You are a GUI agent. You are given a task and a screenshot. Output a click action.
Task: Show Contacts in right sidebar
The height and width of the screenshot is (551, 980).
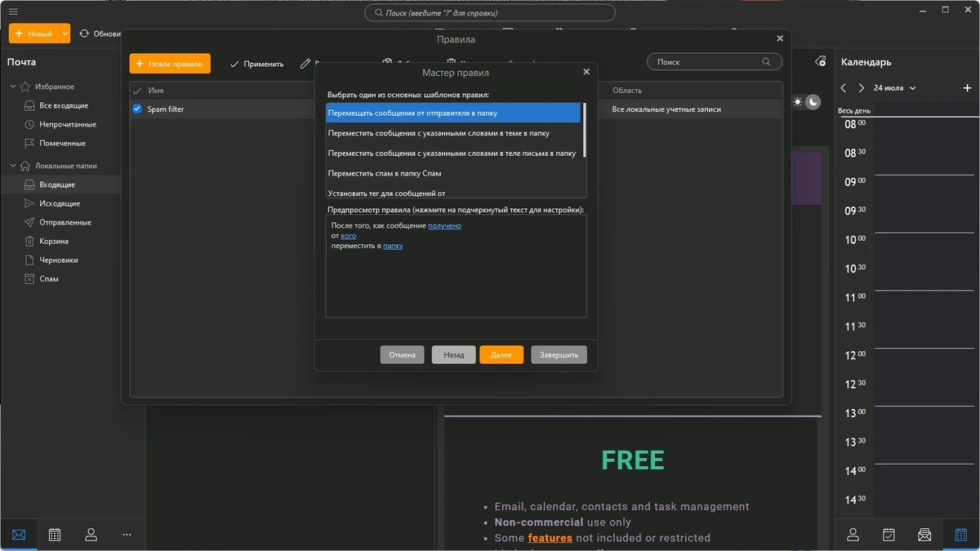pyautogui.click(x=853, y=535)
